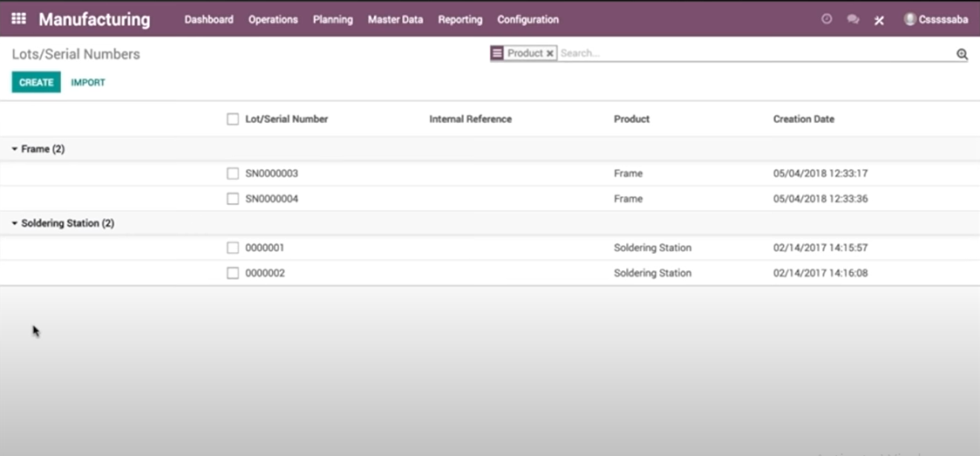Remove the Product group filter tag
Screen dimensions: 980x456
[549, 53]
